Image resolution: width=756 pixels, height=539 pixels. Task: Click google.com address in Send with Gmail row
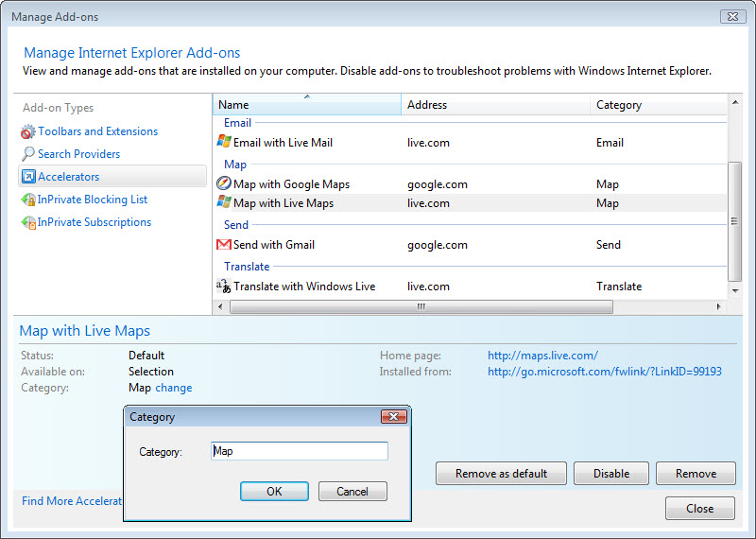(x=438, y=245)
